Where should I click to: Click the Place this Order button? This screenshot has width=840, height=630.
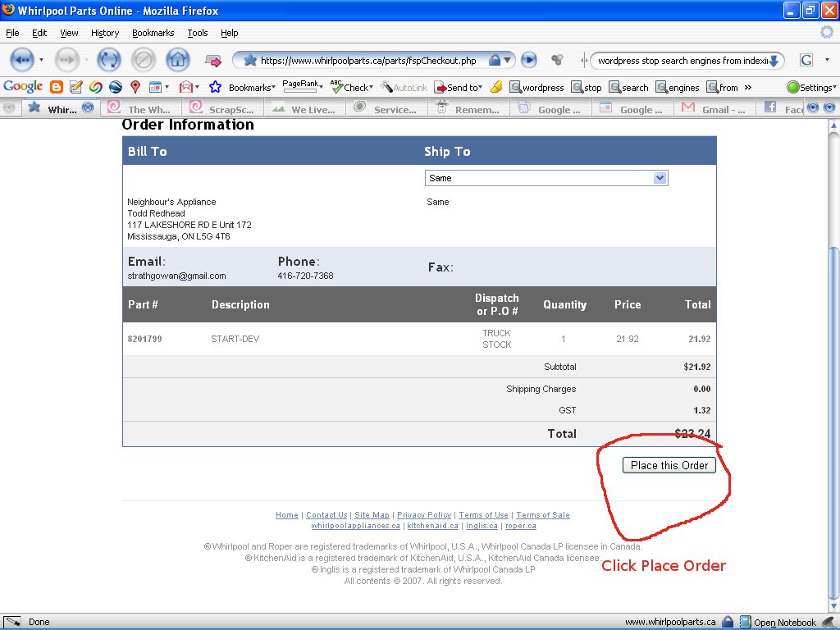[x=669, y=465]
